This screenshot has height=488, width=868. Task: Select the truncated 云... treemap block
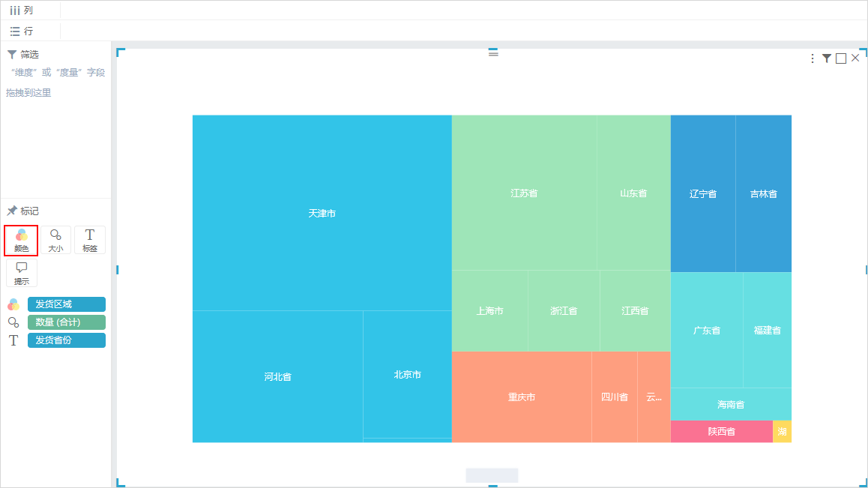pyautogui.click(x=654, y=397)
